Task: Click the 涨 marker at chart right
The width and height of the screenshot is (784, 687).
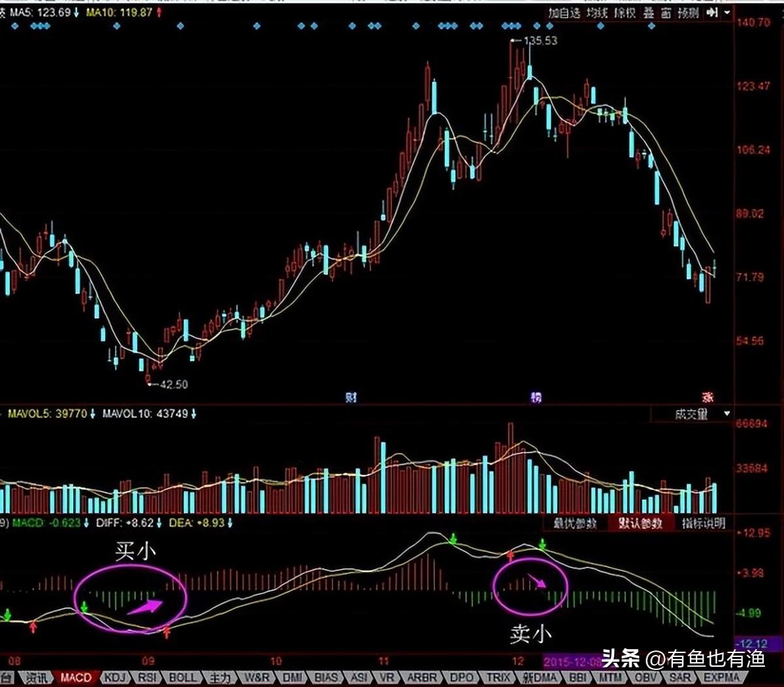Action: pyautogui.click(x=708, y=397)
